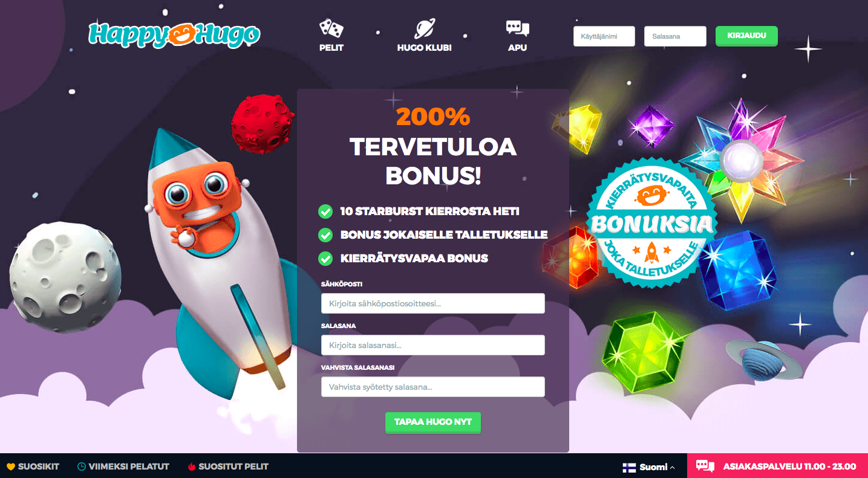Image resolution: width=868 pixels, height=478 pixels.
Task: Click the Finnish flag icon
Action: [x=629, y=467]
